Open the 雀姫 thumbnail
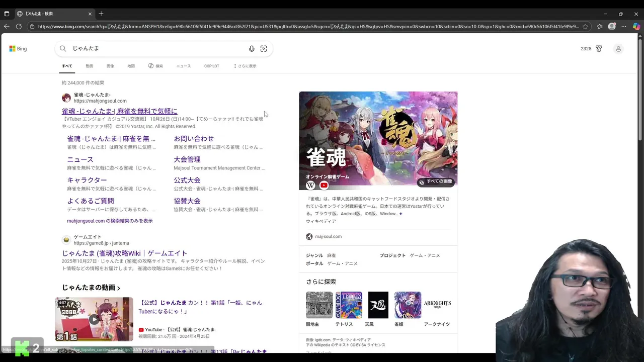This screenshot has width=644, height=362. tap(408, 305)
